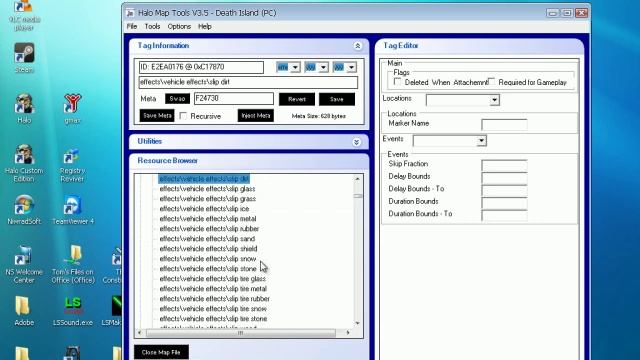This screenshot has height=360, width=640.
Task: Click the Revert button
Action: (297, 99)
